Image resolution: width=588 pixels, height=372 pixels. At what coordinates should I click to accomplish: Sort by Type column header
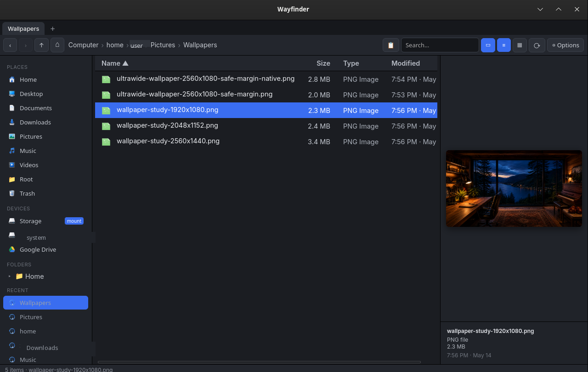[351, 63]
